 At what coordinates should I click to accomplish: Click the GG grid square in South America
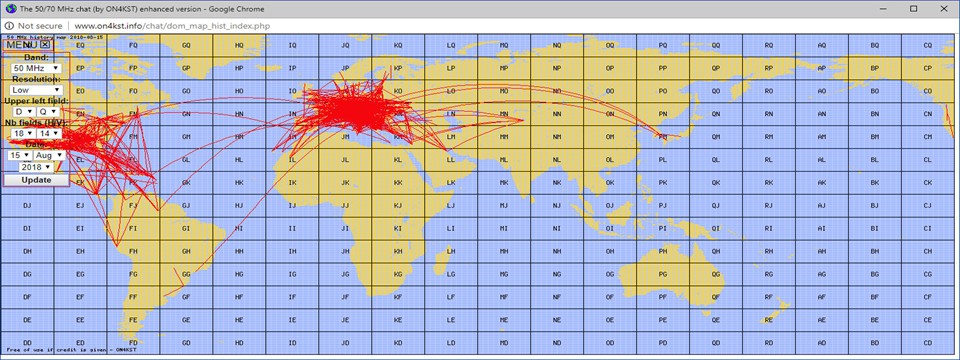pos(186,274)
